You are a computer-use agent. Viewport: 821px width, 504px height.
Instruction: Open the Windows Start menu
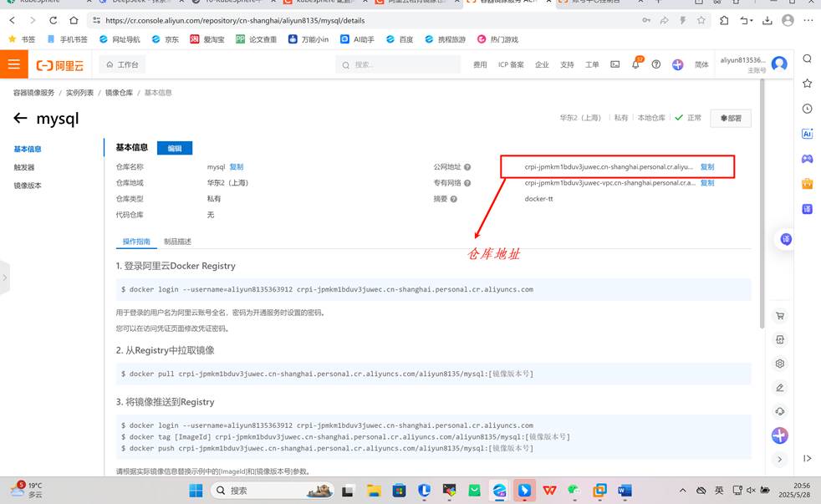196,491
